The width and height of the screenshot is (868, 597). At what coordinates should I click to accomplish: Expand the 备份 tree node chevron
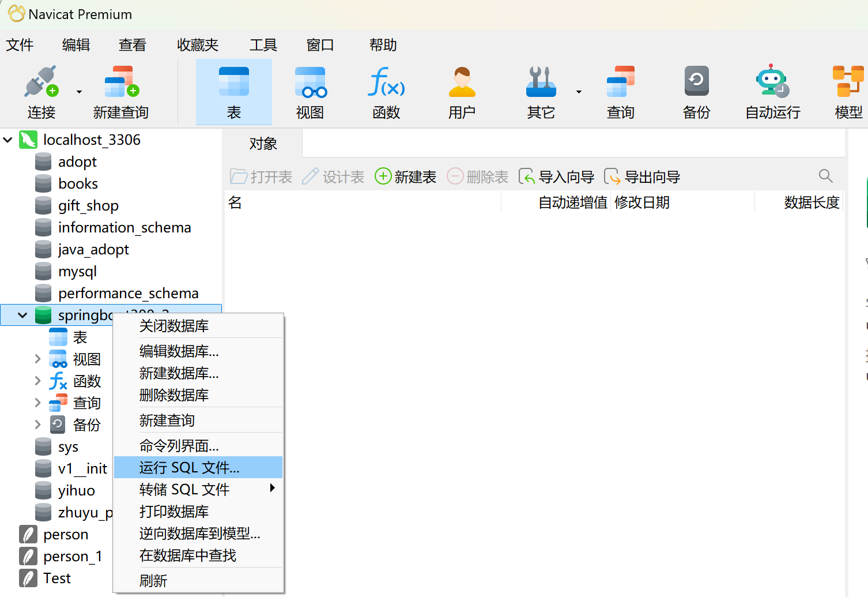(x=37, y=425)
